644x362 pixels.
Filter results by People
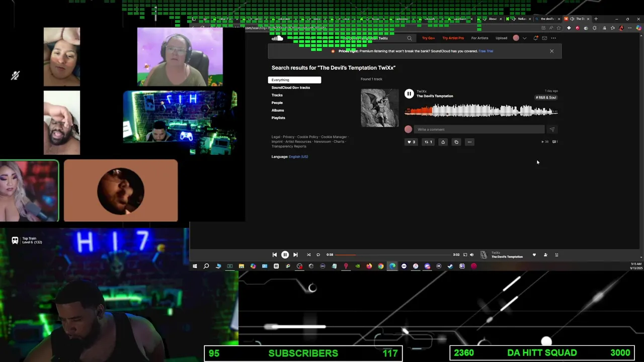[x=277, y=103]
